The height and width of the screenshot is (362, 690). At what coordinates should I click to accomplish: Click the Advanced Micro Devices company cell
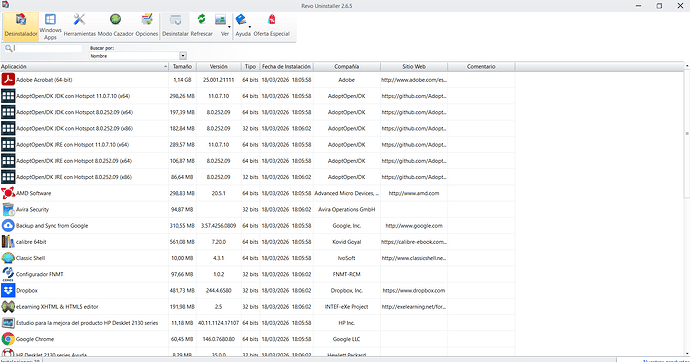[x=347, y=193]
